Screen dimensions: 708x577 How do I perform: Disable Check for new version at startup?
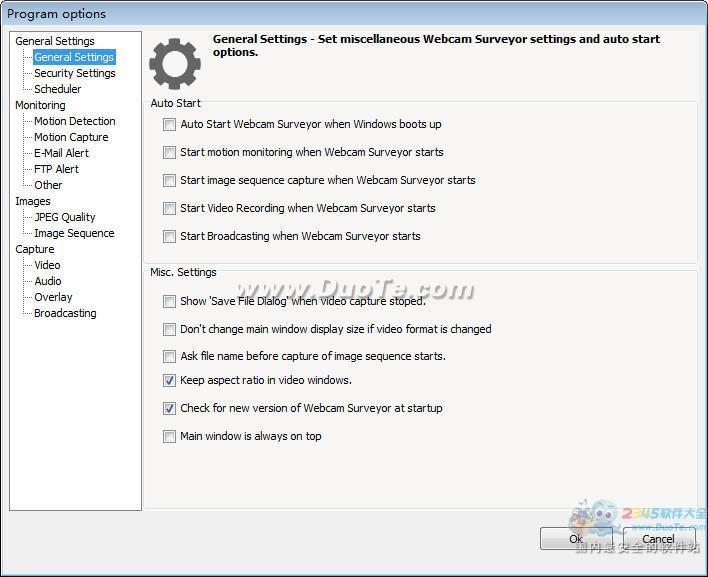[169, 409]
